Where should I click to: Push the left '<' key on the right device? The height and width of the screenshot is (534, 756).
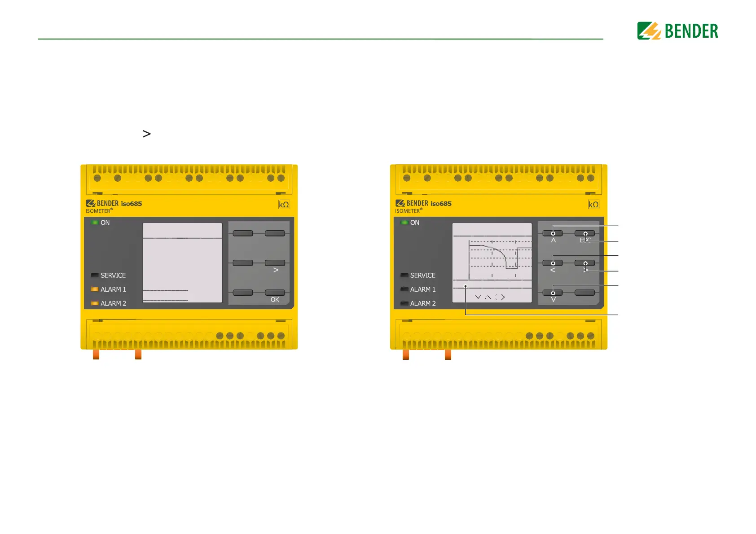[x=552, y=263]
